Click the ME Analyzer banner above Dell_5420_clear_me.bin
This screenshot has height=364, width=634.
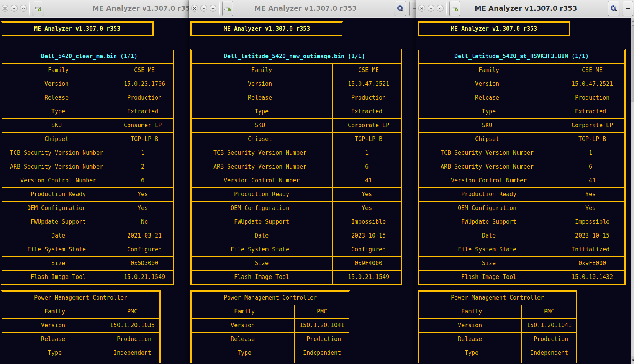tap(77, 29)
